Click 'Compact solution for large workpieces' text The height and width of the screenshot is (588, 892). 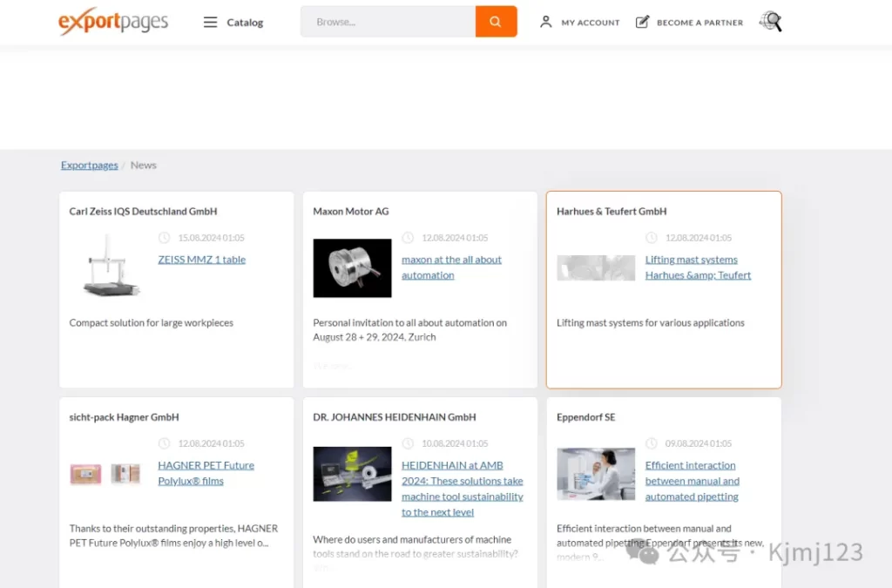tap(152, 322)
